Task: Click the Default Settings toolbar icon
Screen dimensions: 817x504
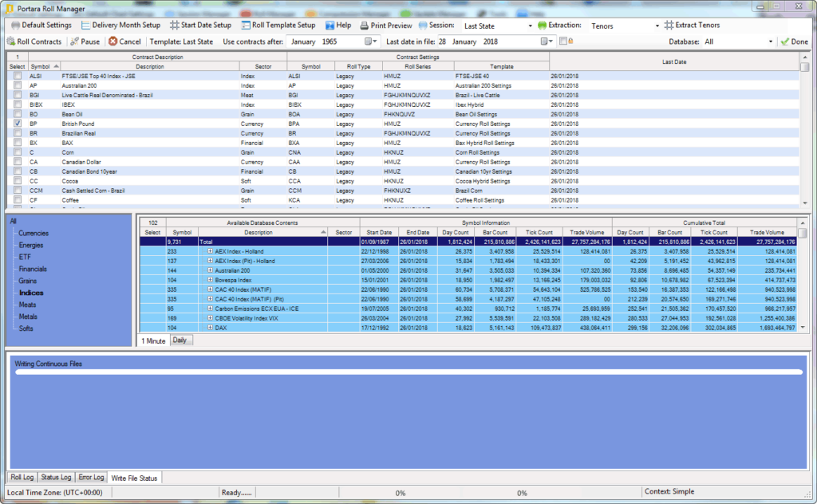Action: (15, 25)
